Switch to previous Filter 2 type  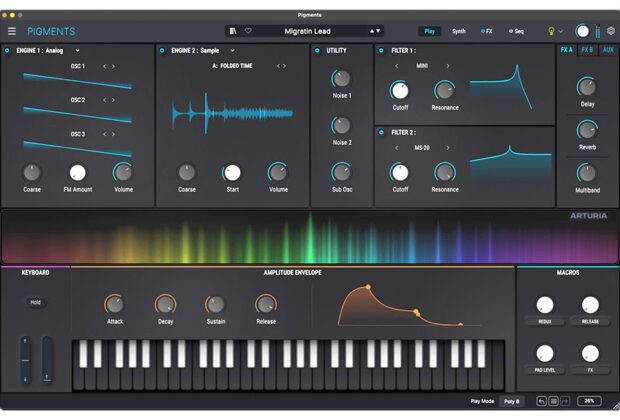(397, 148)
